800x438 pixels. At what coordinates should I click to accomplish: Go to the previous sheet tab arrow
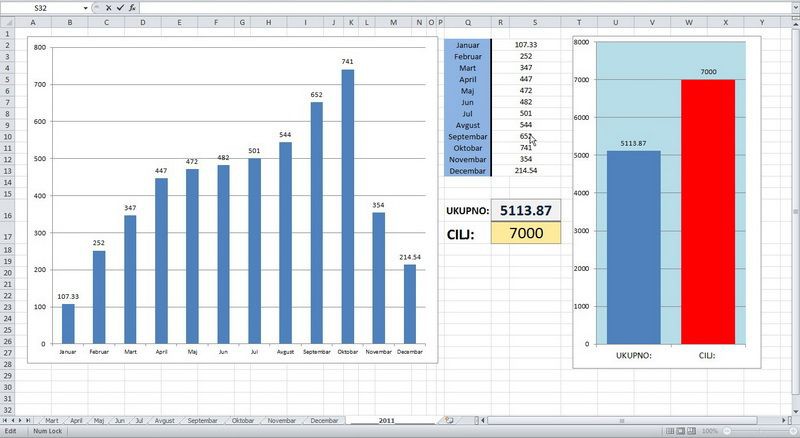[x=13, y=420]
